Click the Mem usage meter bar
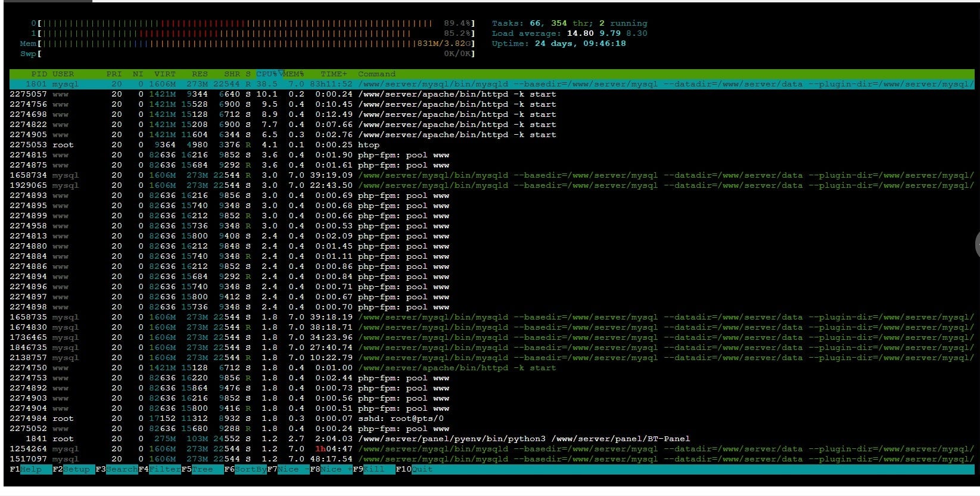The width and height of the screenshot is (980, 496). tap(238, 44)
